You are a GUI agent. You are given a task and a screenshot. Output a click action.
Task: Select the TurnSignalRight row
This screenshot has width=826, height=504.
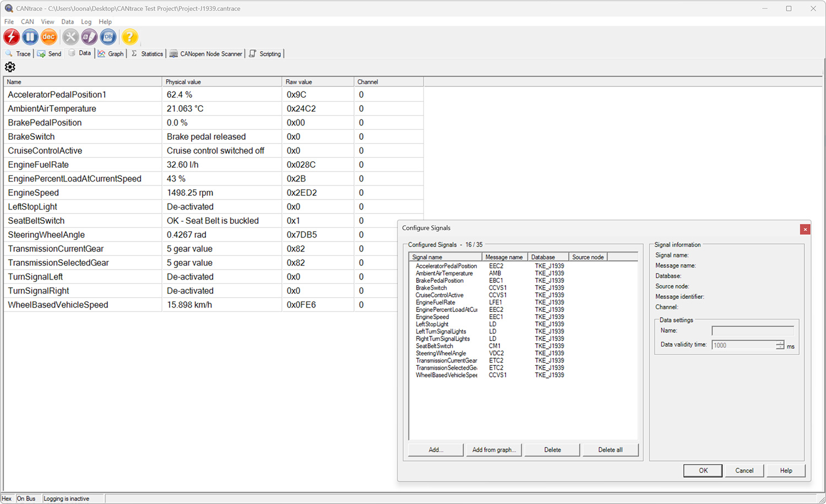click(x=214, y=291)
